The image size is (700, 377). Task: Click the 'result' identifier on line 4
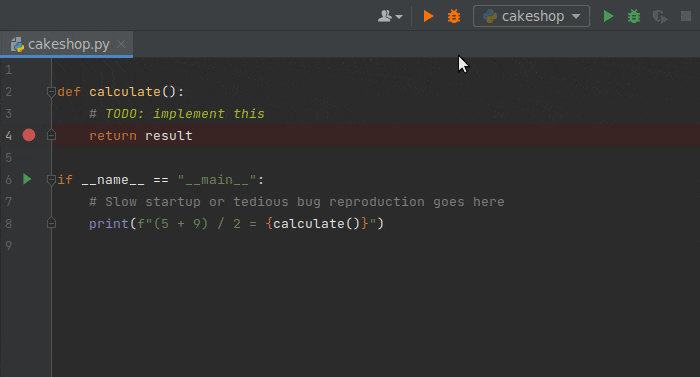169,135
